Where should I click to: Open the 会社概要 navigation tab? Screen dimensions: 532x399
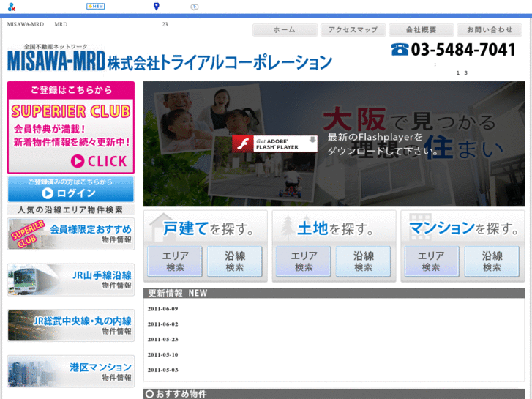point(421,30)
